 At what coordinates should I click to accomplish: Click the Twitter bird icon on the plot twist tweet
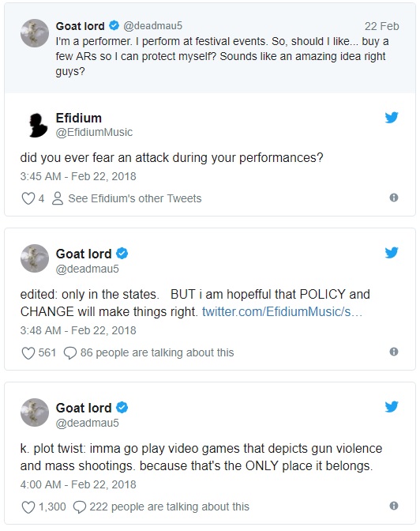392,407
